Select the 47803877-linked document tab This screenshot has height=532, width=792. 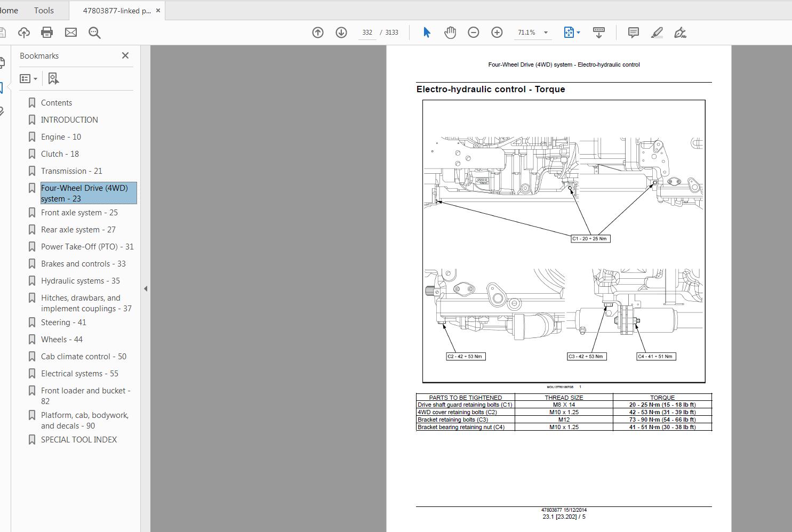pos(117,11)
